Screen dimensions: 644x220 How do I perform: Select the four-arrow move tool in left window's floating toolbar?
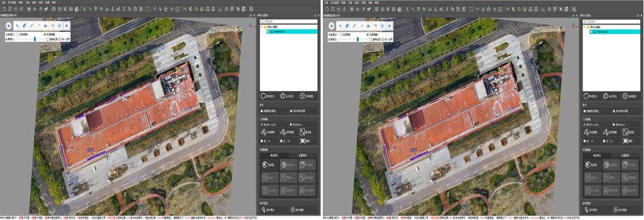[60, 26]
